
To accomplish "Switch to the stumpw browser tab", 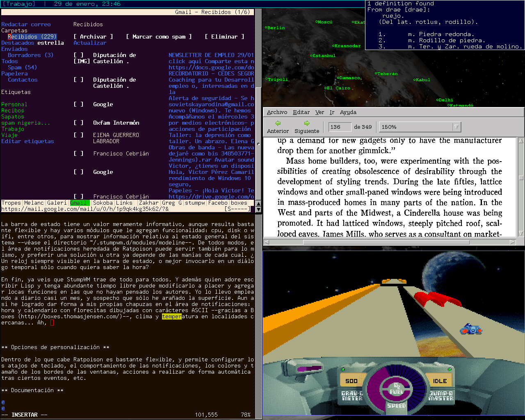I will (195, 203).
